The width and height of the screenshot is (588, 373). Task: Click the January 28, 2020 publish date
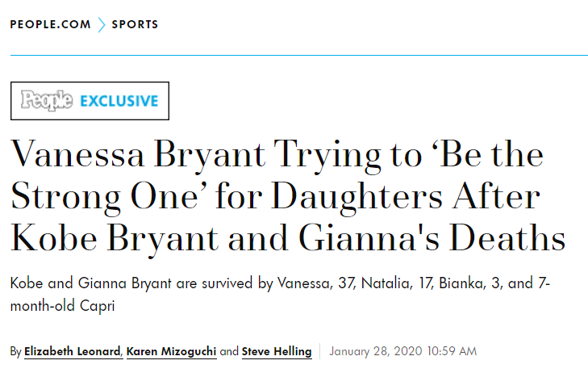376,351
